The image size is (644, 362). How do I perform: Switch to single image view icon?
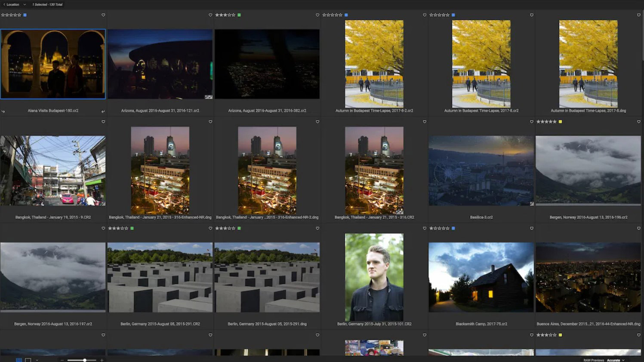click(x=28, y=360)
